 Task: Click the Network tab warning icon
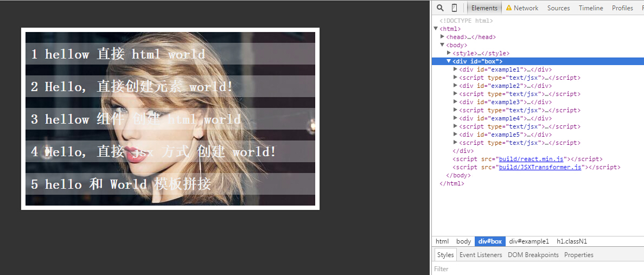(509, 8)
